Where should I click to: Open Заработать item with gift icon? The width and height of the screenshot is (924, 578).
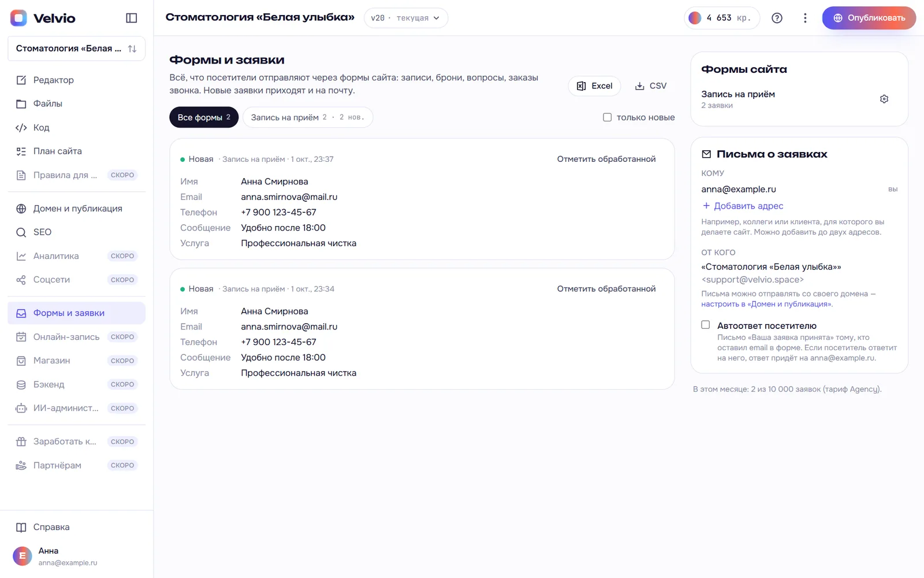[76, 442]
